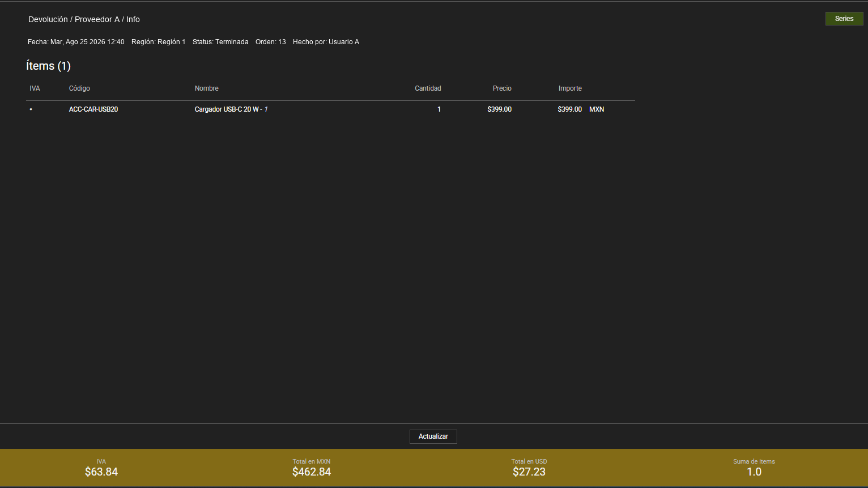Click the Nombre column header
The width and height of the screenshot is (868, 488).
206,88
